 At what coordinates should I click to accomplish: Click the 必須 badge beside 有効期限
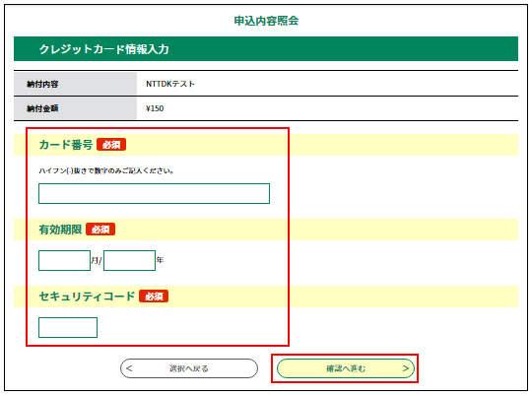point(100,230)
